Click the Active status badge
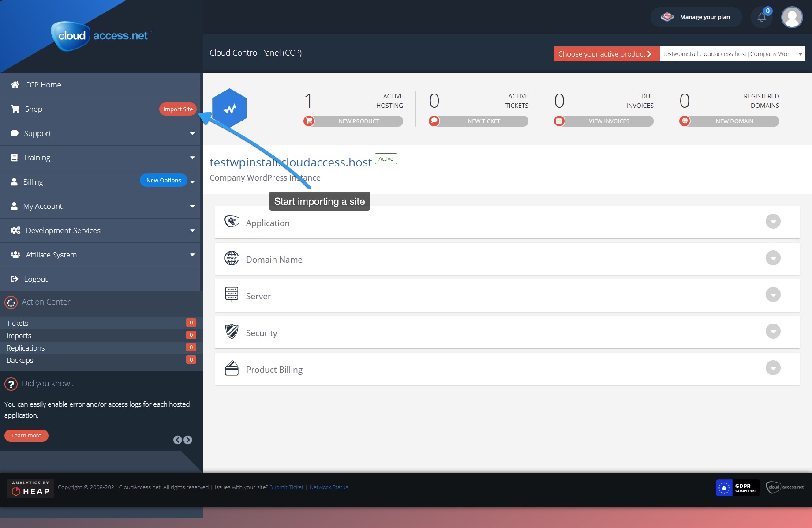Viewport: 812px width, 528px height. click(386, 159)
